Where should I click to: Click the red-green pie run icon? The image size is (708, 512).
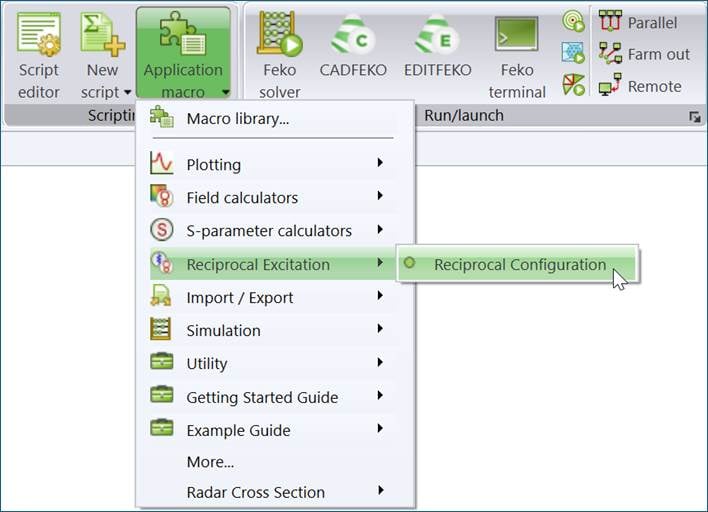(573, 84)
